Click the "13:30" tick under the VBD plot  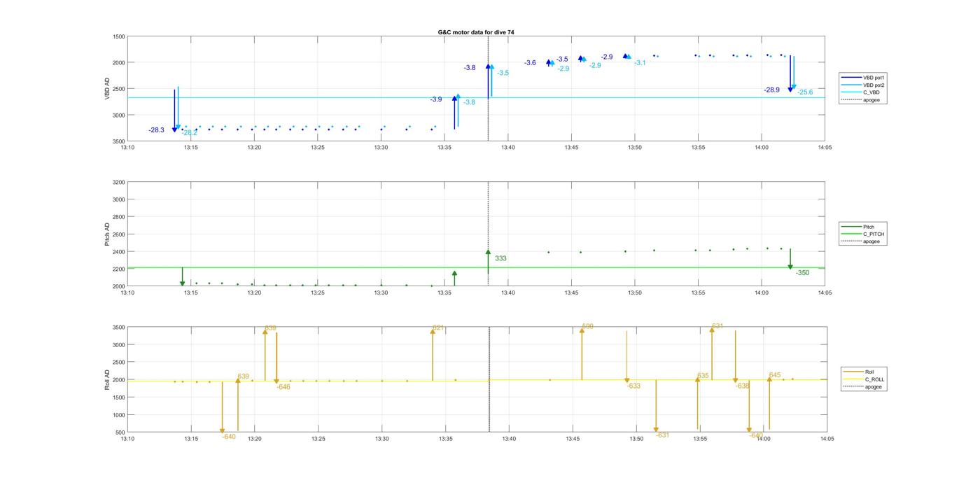pyautogui.click(x=381, y=148)
